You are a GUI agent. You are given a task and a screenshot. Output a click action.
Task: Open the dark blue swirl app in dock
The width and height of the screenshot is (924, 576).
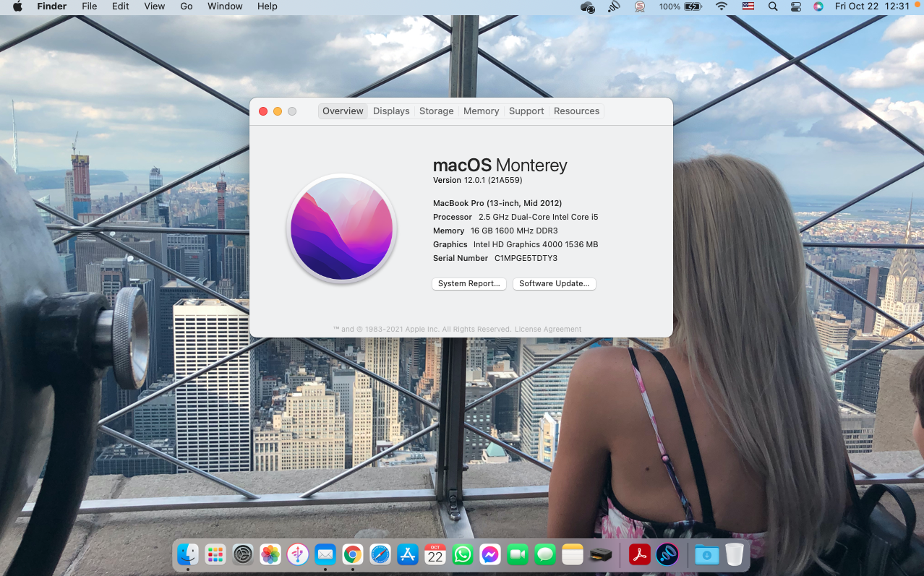click(x=667, y=554)
